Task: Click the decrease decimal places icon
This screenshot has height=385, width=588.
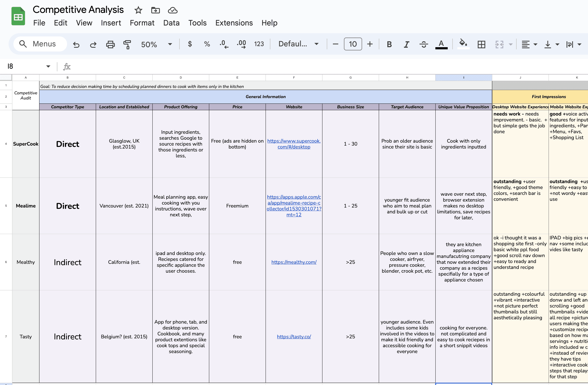Action: pos(224,44)
